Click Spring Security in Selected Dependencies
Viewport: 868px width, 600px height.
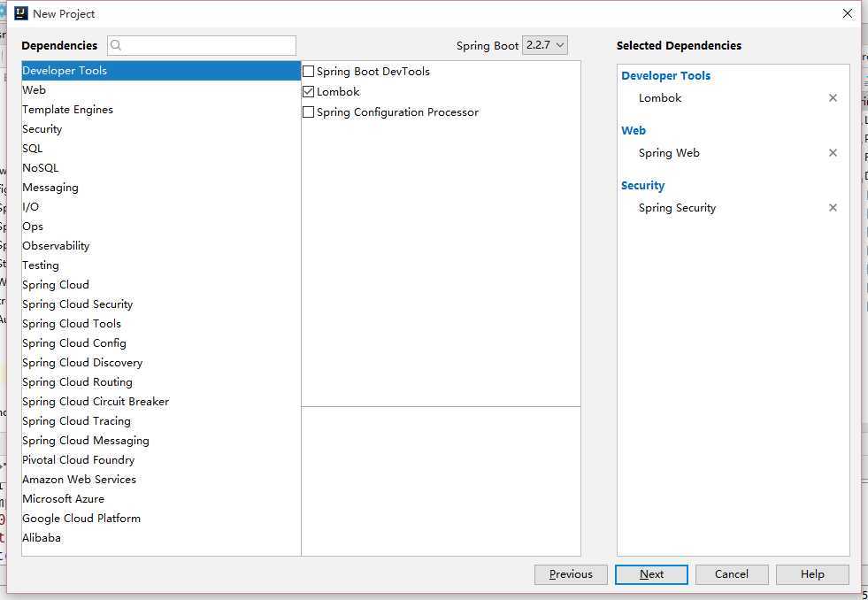tap(677, 208)
